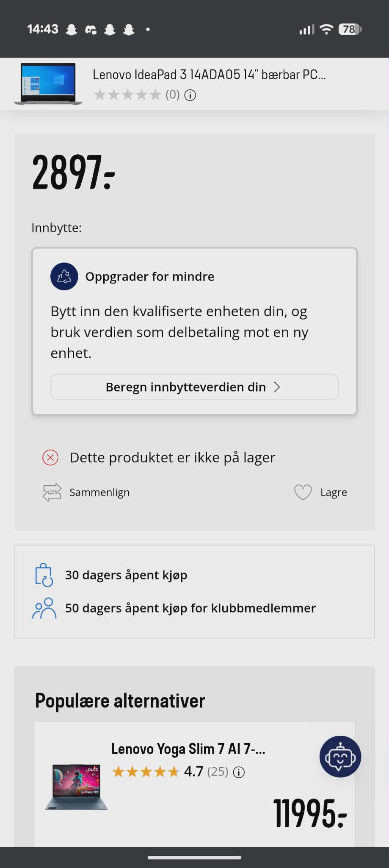Tap the recycle trade-in icon
The image size is (389, 868).
point(64,276)
